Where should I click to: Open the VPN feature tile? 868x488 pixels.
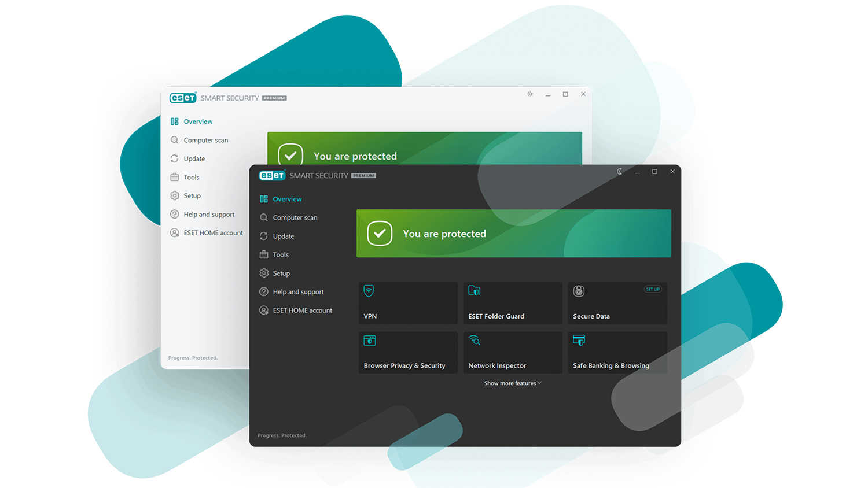[x=408, y=303]
